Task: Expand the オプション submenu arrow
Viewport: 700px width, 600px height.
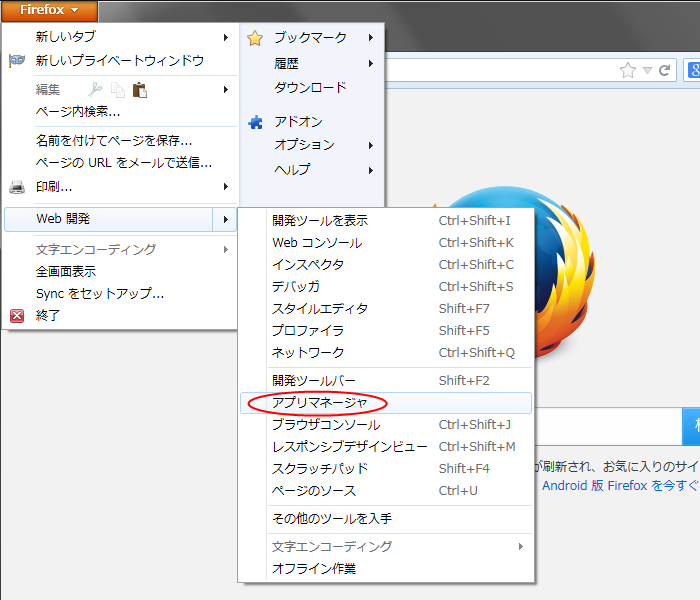Action: point(371,146)
